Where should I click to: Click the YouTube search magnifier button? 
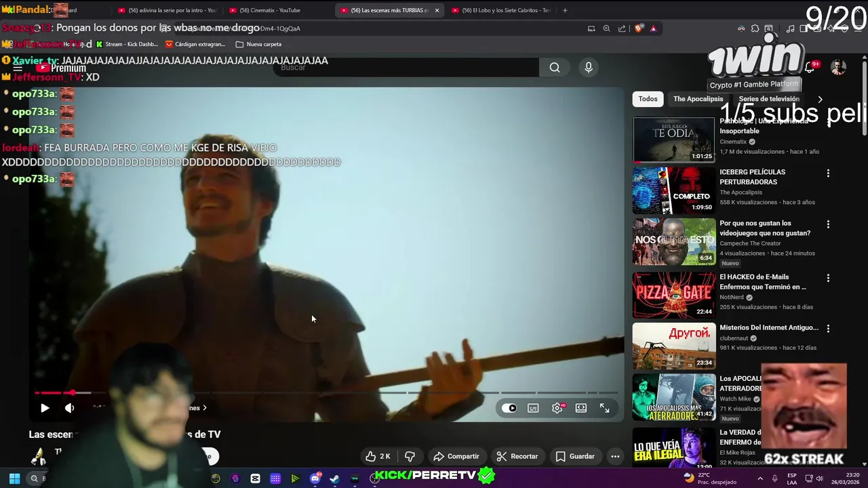point(555,67)
